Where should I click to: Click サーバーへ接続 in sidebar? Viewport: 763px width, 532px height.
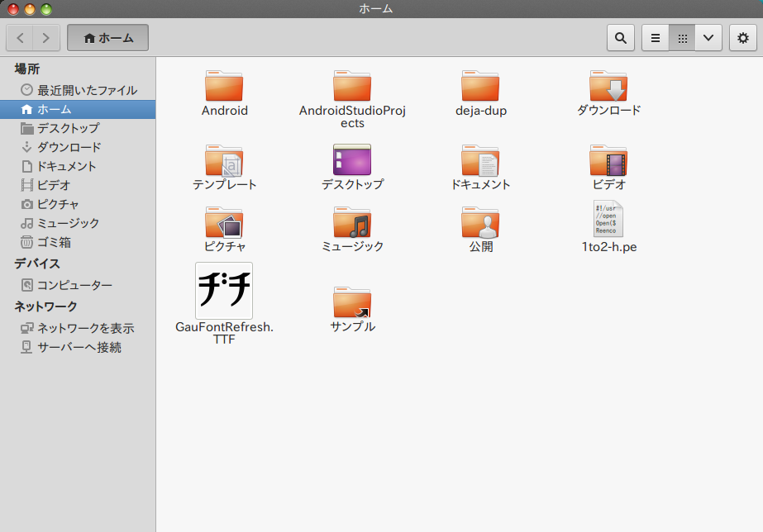78,347
